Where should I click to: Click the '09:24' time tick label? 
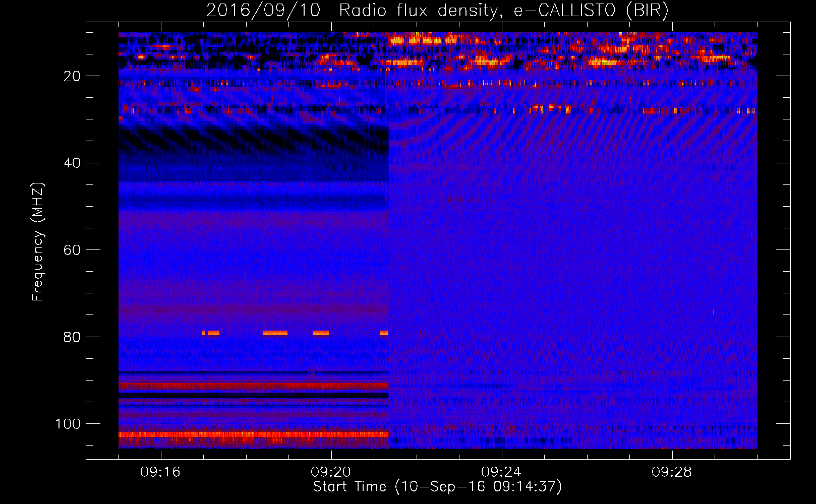pyautogui.click(x=501, y=472)
